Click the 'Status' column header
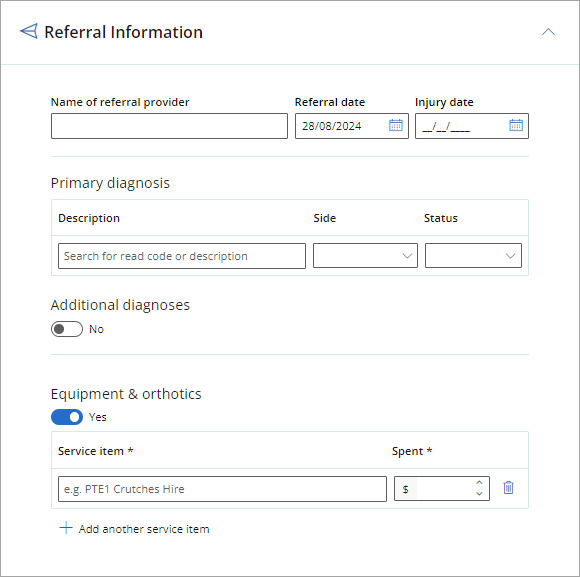This screenshot has height=577, width=580. (441, 218)
